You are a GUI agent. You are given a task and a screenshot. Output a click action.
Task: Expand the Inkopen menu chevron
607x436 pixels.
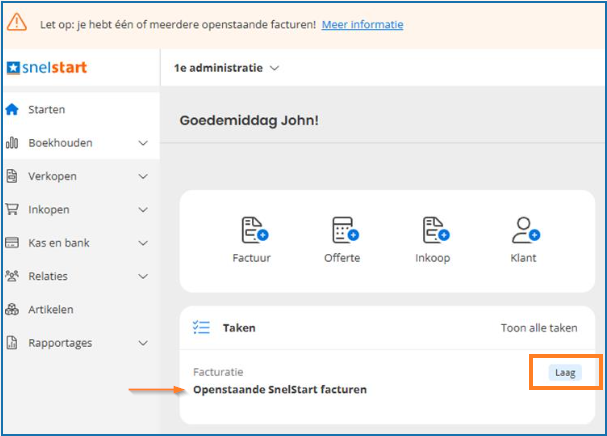coord(143,210)
